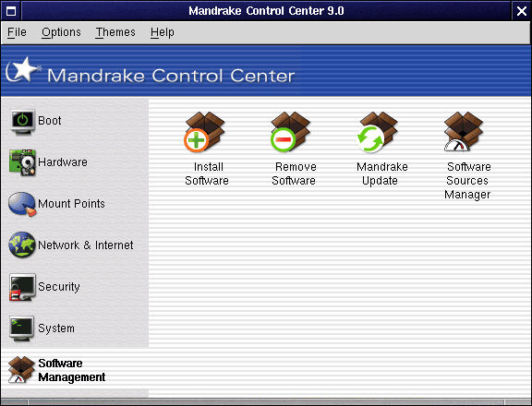
Task: Open the Remove Software box icon
Action: tap(290, 132)
